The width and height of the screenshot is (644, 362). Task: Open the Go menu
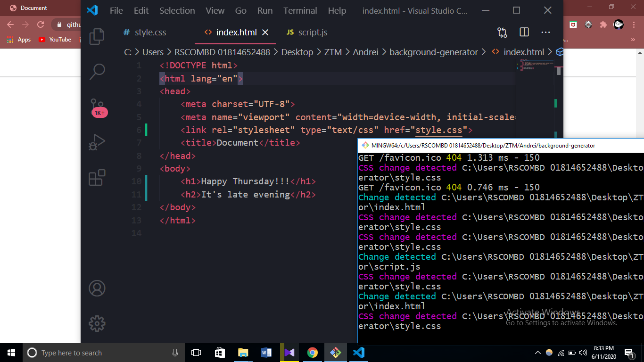(x=240, y=11)
